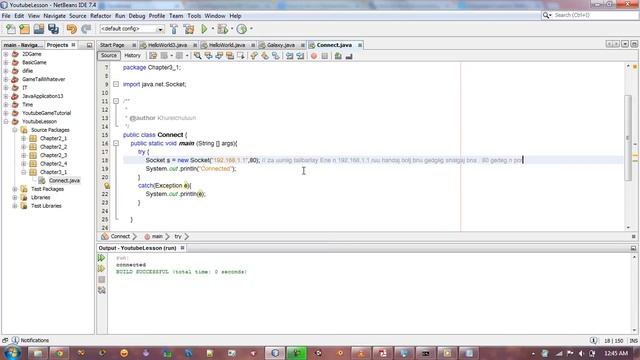Click the Redo toolbar icon

coord(86,29)
